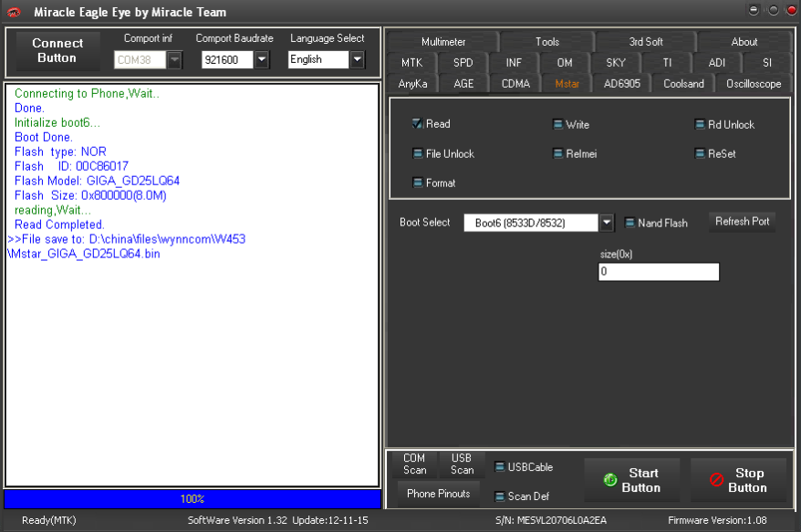The height and width of the screenshot is (532, 801).
Task: Click the 'Firmware Version:1.08' status text
Action: click(717, 520)
